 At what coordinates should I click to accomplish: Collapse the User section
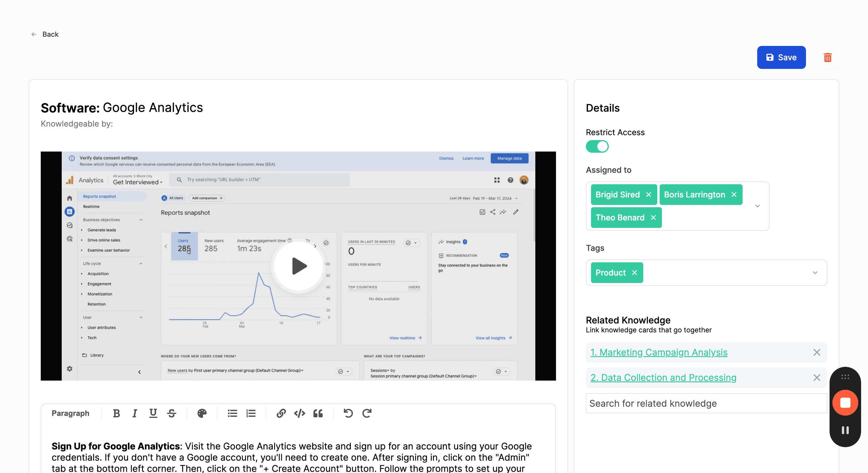pos(141,317)
